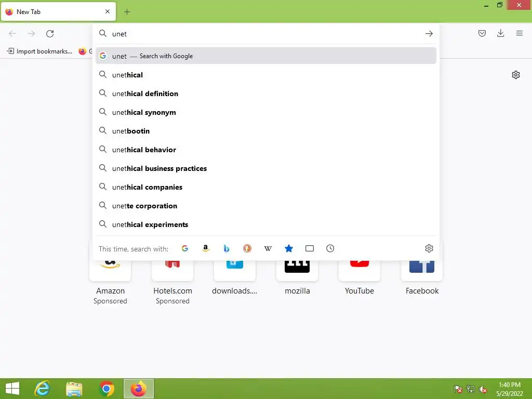Choose the 'unetbootin' suggestion

[266, 130]
